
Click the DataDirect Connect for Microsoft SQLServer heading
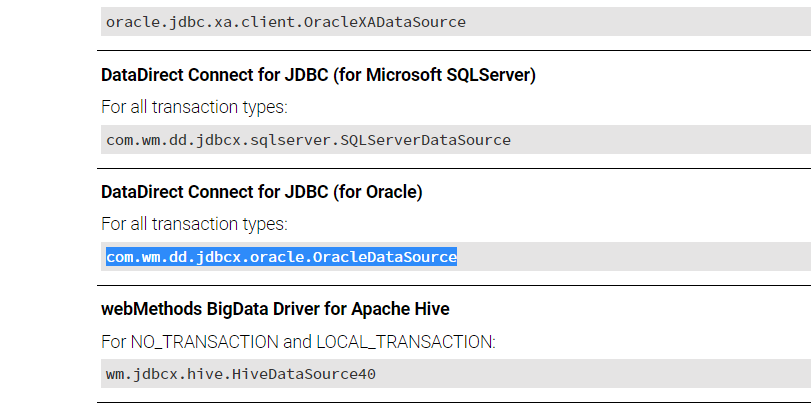pyautogui.click(x=318, y=75)
